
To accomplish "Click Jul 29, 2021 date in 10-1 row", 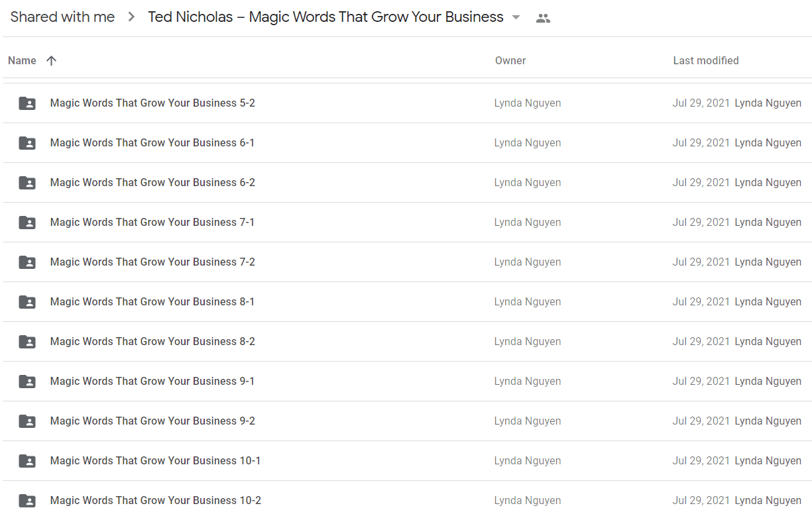I will (701, 461).
